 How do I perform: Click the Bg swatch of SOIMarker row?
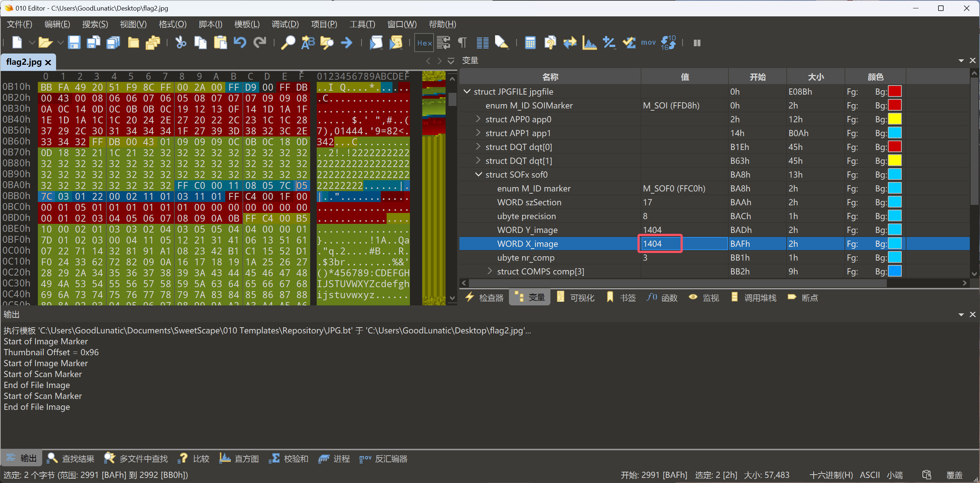tap(894, 105)
